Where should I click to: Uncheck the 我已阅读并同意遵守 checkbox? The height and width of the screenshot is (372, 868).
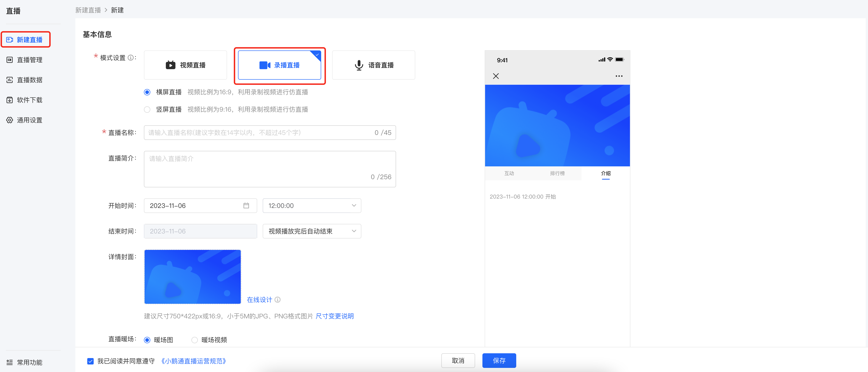[90, 361]
